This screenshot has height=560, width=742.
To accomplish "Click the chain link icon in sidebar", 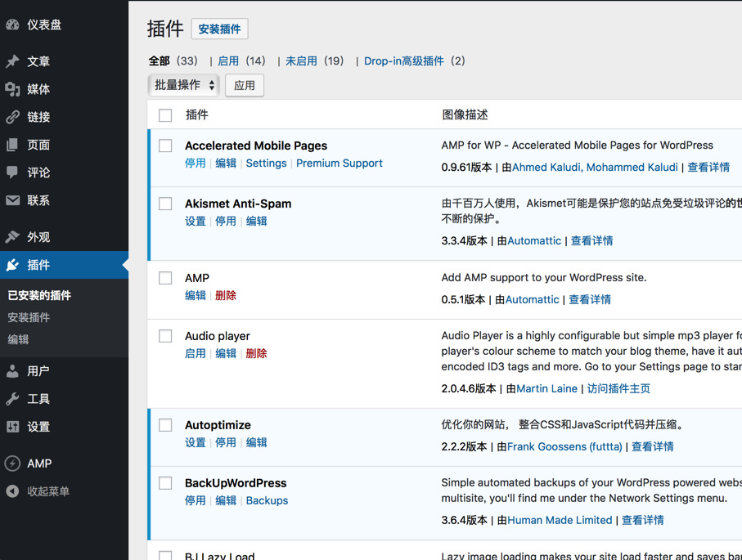I will coord(12,117).
